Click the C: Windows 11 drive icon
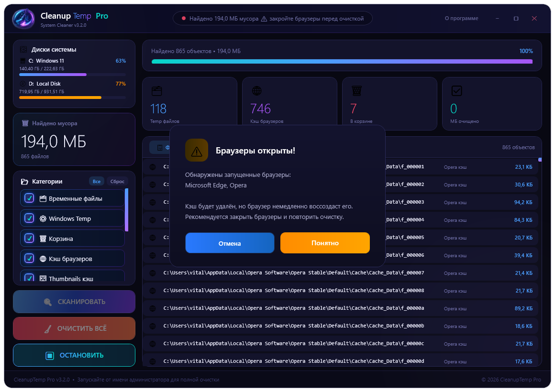Image resolution: width=555 pixels, height=392 pixels. coord(22,61)
